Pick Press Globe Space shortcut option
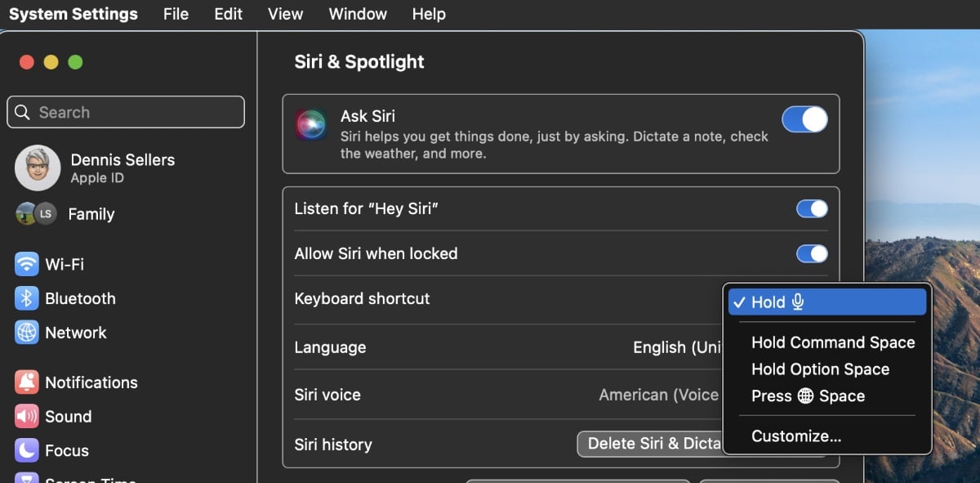The image size is (980, 483). [808, 396]
